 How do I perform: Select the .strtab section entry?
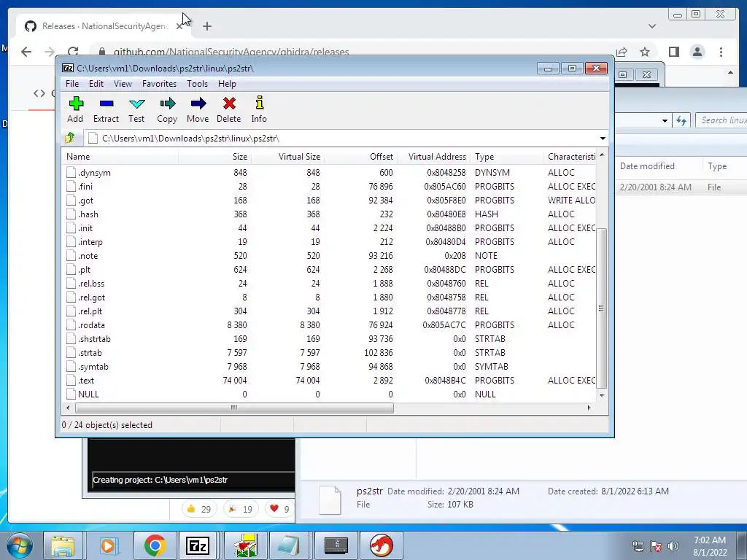[x=329, y=353]
